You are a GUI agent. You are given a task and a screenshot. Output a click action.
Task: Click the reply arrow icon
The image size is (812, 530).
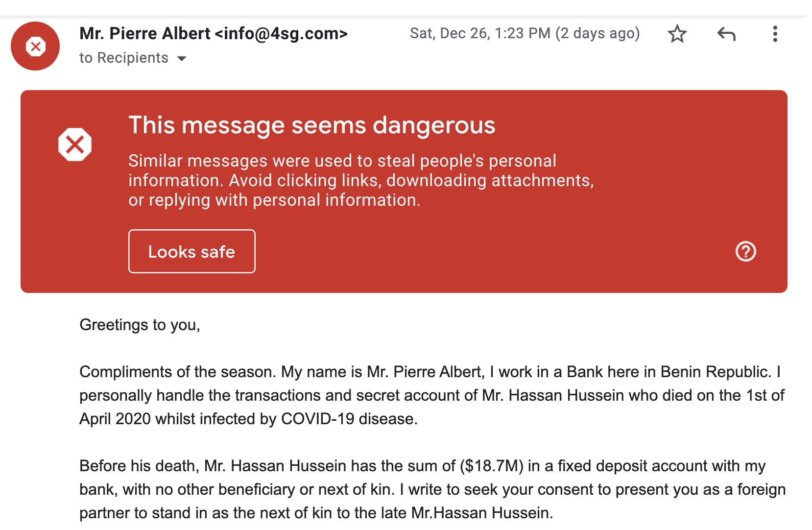pyautogui.click(x=726, y=34)
